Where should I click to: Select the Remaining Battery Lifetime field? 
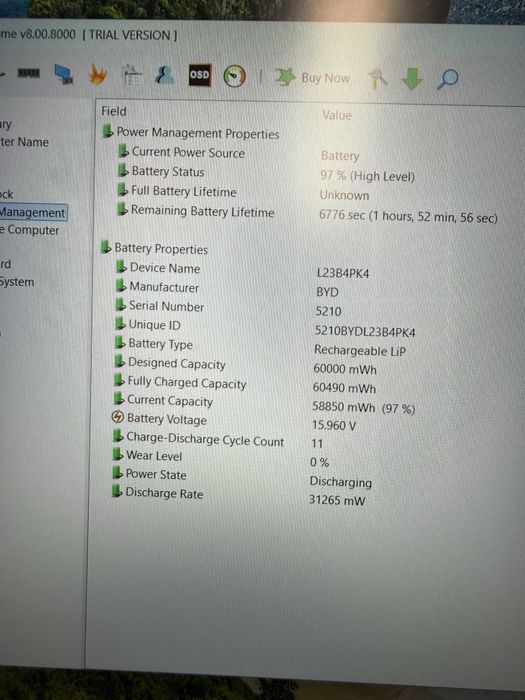click(x=202, y=211)
